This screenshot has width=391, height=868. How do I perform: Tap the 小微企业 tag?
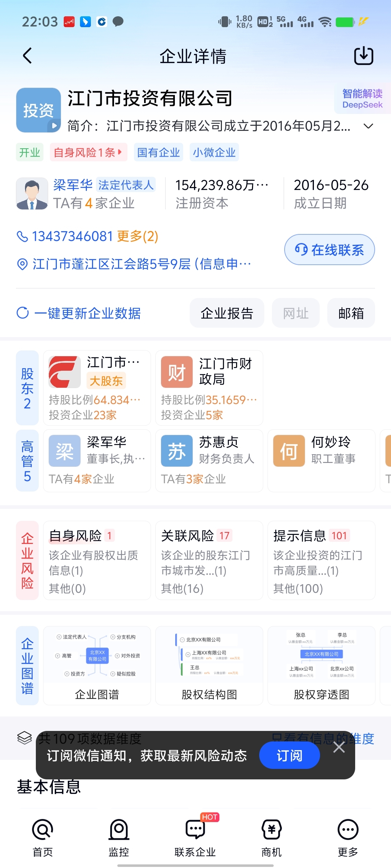(214, 152)
